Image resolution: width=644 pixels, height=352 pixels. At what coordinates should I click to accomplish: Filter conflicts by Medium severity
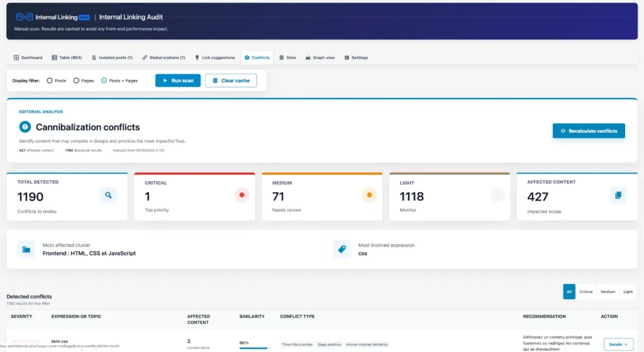pyautogui.click(x=608, y=292)
